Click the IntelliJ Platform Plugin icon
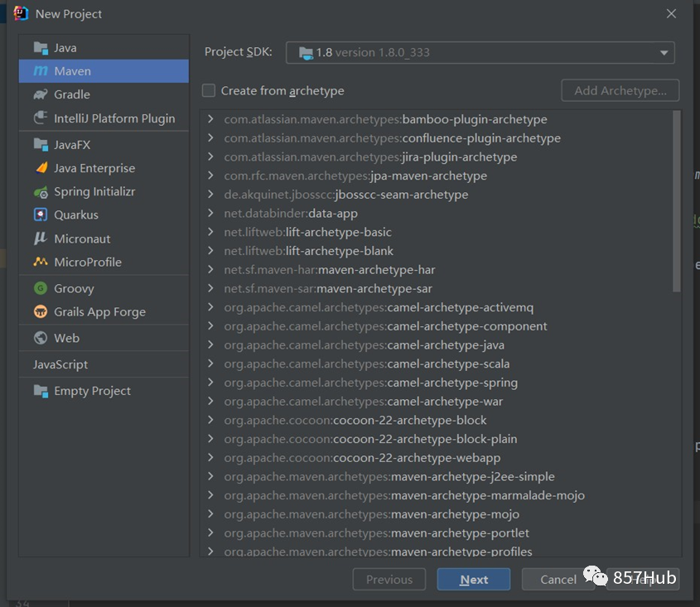This screenshot has width=700, height=607. (41, 118)
